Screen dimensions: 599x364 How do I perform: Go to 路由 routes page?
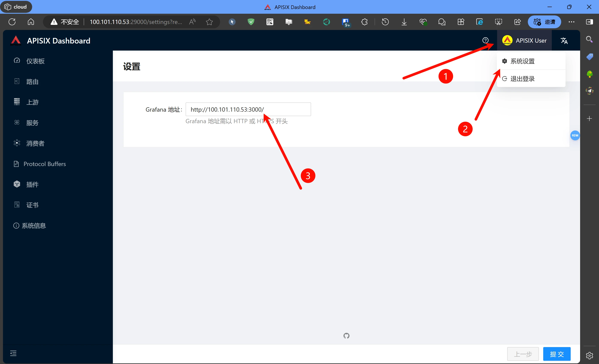pos(32,82)
